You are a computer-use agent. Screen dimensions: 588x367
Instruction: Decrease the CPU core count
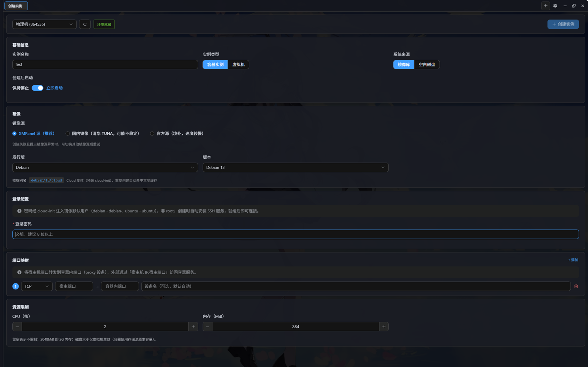[x=17, y=327]
